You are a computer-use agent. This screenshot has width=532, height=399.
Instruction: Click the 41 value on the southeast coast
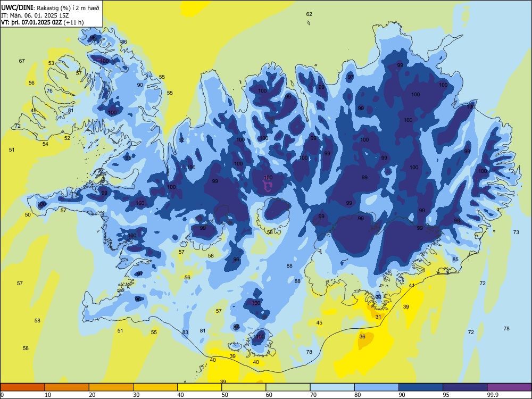point(412,286)
